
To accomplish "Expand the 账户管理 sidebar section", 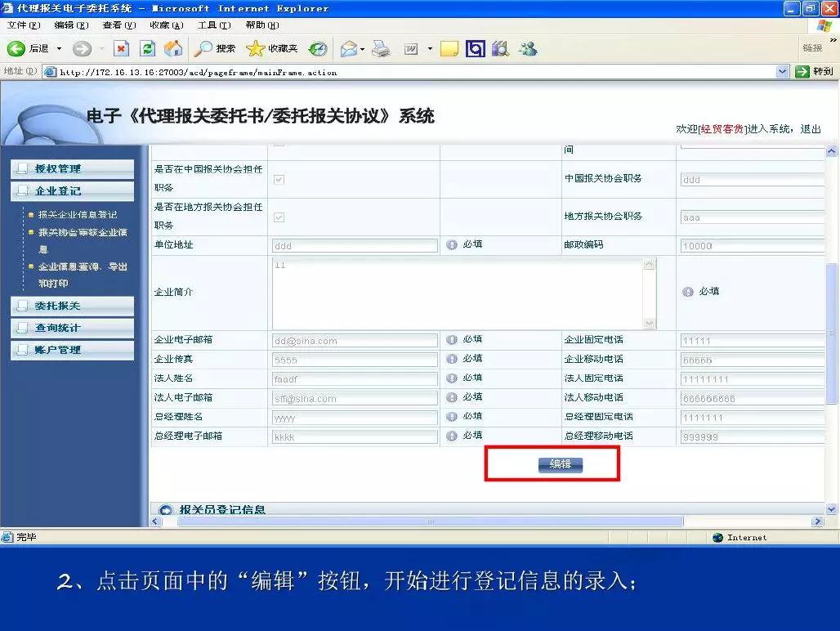I will click(x=73, y=350).
